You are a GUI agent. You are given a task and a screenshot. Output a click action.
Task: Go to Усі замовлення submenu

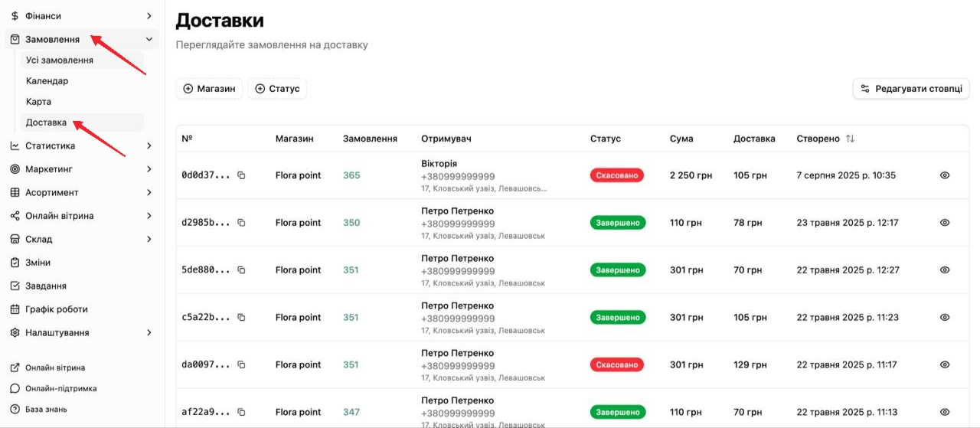point(60,60)
